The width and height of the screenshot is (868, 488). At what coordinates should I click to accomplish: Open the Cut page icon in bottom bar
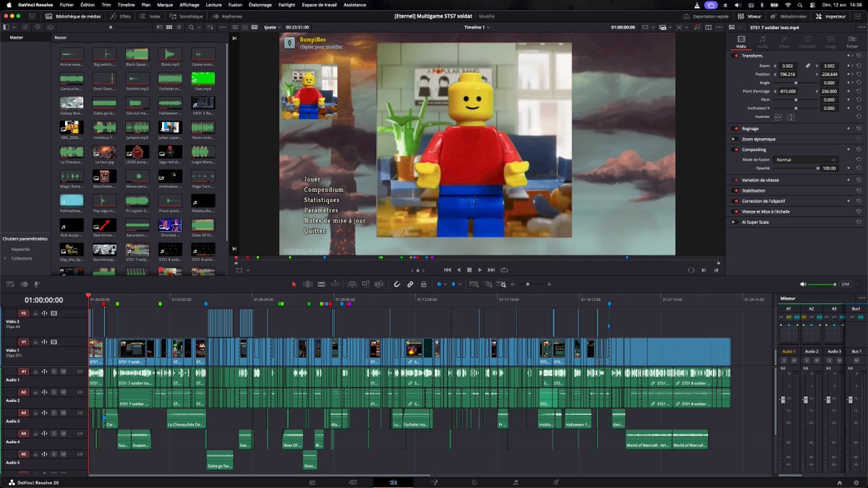tap(353, 482)
